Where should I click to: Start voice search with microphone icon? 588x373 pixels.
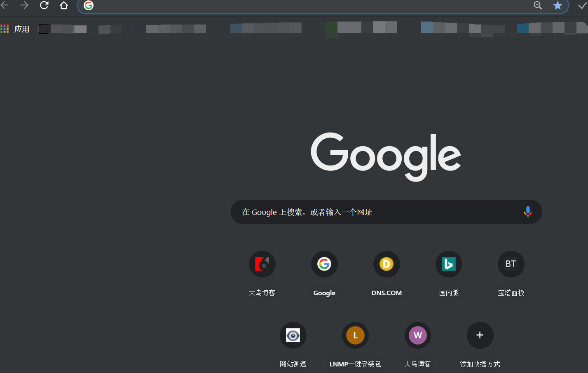tap(528, 212)
